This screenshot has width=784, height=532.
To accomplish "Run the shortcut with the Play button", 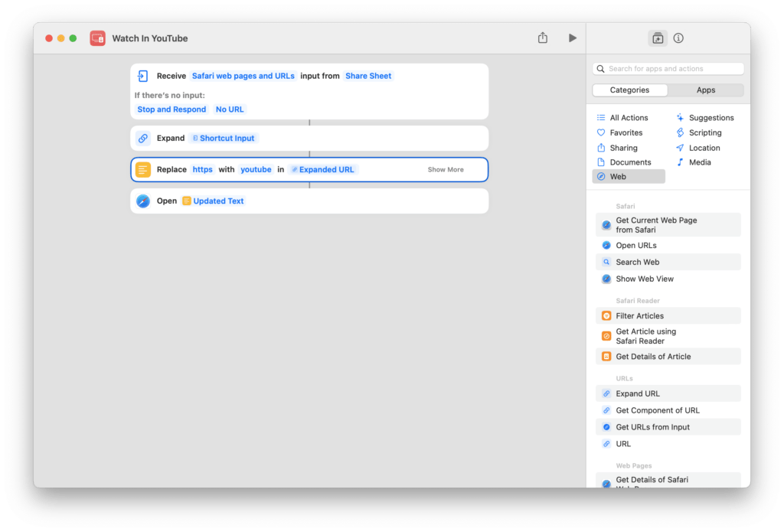I will [x=572, y=38].
